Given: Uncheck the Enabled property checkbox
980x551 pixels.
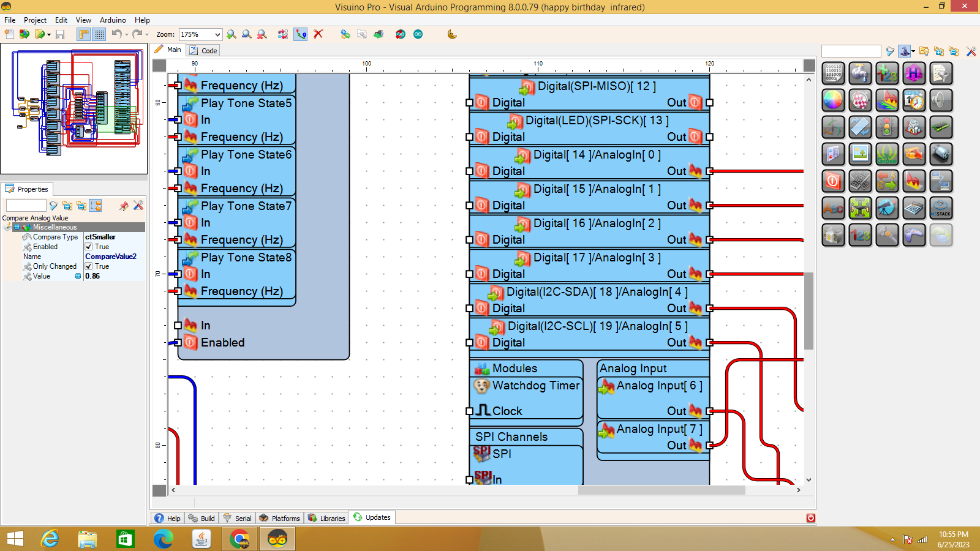Looking at the screenshot, I should (x=89, y=247).
